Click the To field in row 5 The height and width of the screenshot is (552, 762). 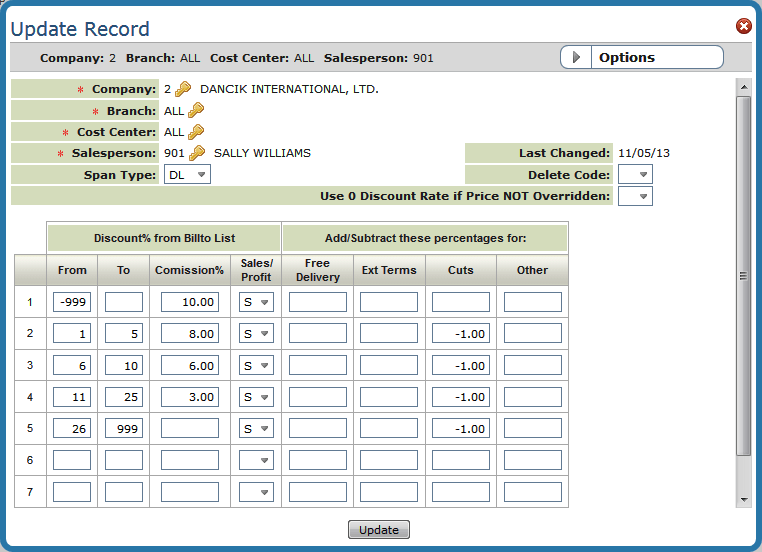click(124, 428)
